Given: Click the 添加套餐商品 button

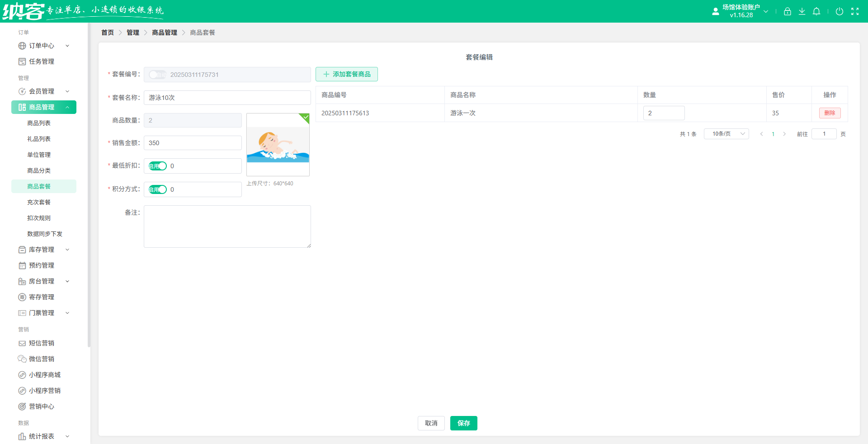Looking at the screenshot, I should (x=347, y=74).
